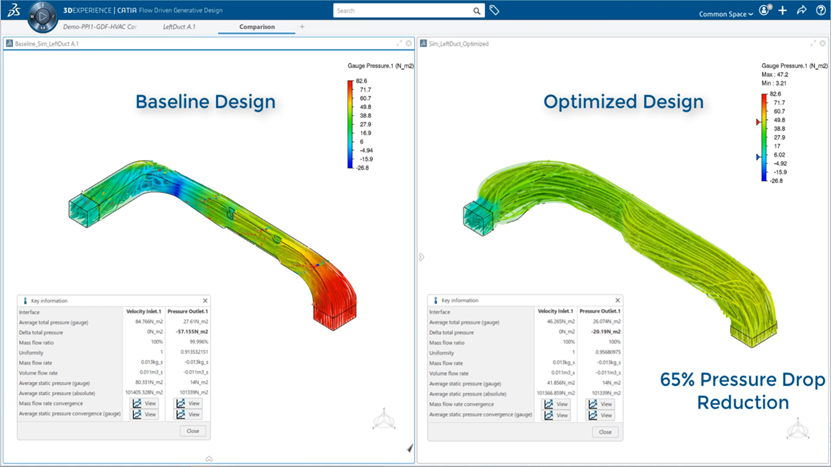Screen dimensions: 831x467
Task: Click the baseline gauge pressure color legend
Action: pyautogui.click(x=350, y=125)
